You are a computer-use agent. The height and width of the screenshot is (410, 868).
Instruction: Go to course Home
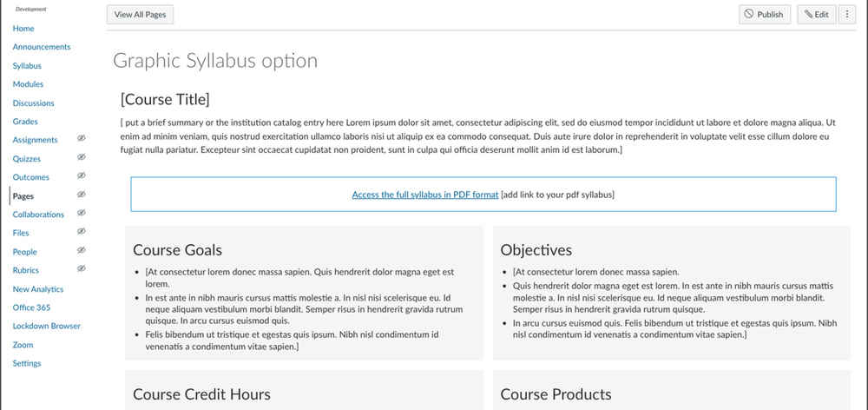[x=23, y=29]
